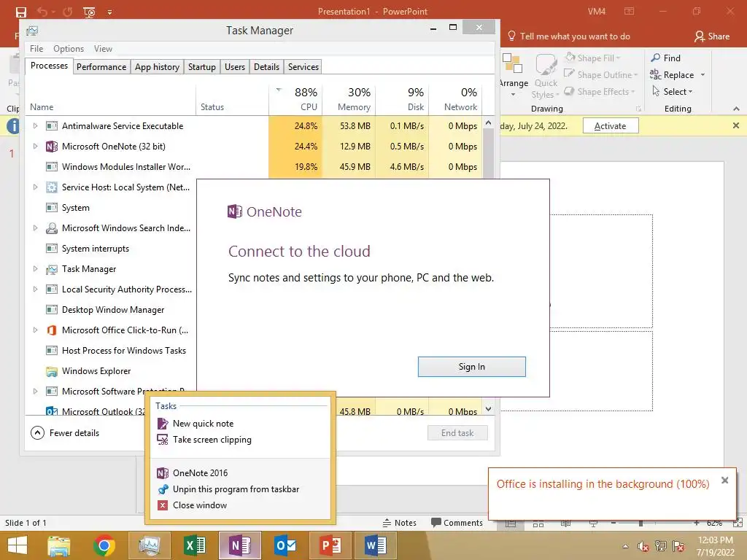Select the Windows Modules Installer Worker row
The image size is (747, 560).
point(254,167)
